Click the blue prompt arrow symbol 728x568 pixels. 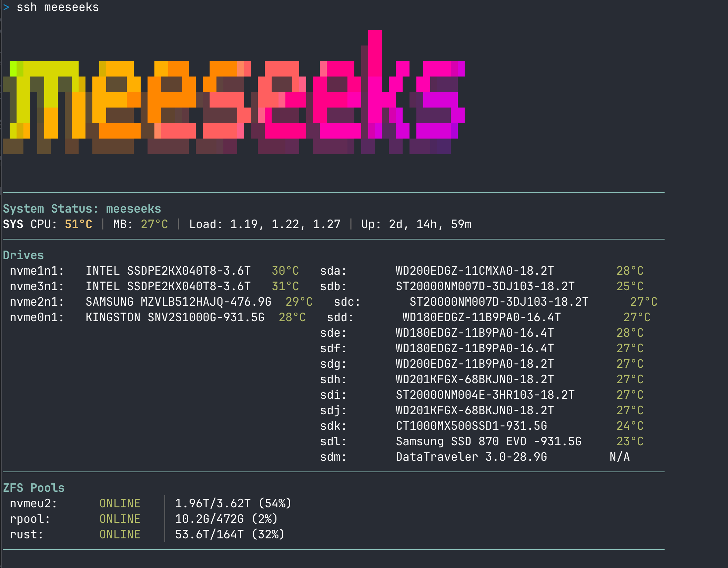pos(6,7)
